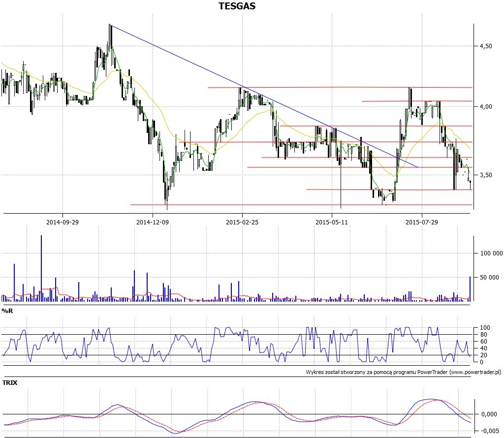Click the 80 level on %R axis

[483, 335]
